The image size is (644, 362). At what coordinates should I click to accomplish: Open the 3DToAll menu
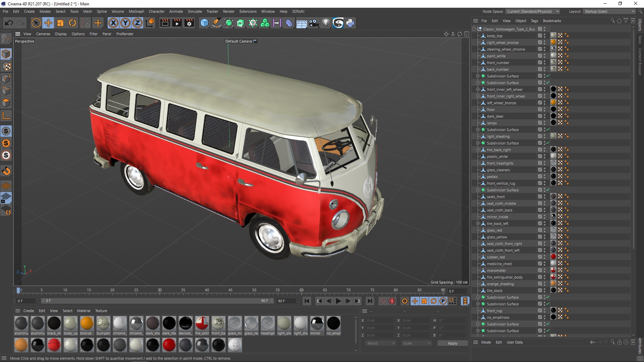(x=298, y=11)
